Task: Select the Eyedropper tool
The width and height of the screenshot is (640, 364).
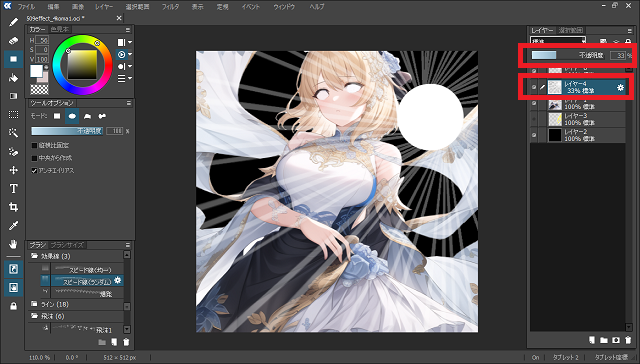Action: pyautogui.click(x=13, y=226)
